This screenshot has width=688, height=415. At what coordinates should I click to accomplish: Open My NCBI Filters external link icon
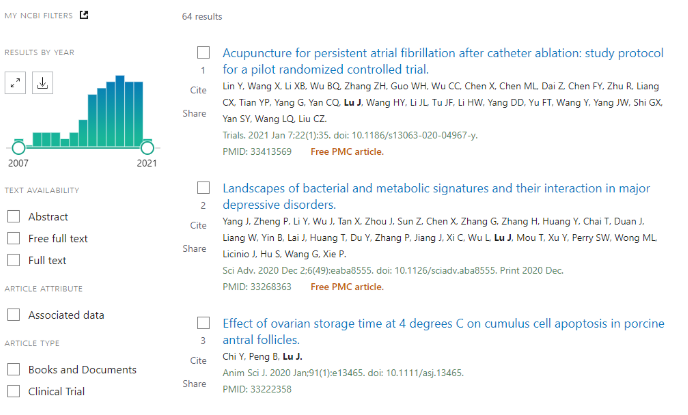pyautogui.click(x=84, y=15)
